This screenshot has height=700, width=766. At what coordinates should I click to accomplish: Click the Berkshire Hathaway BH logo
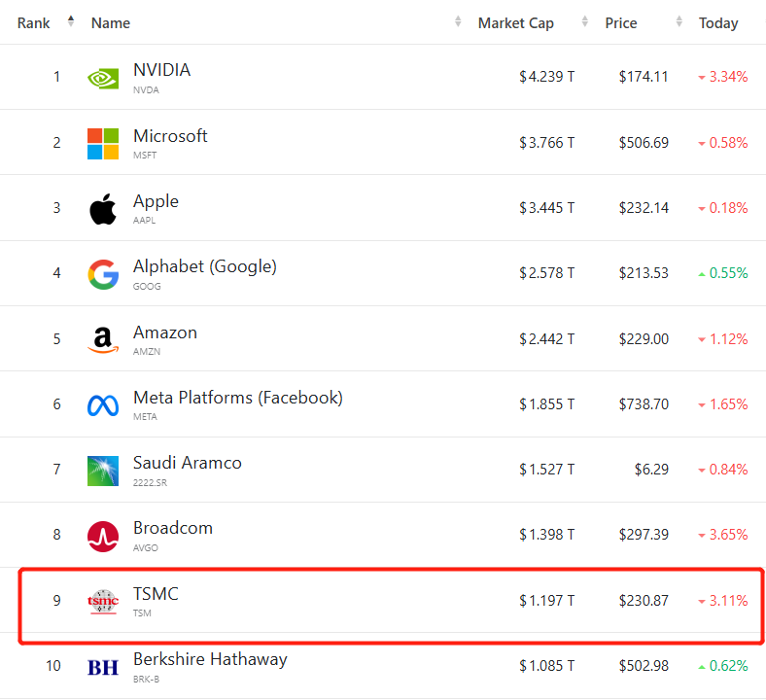click(103, 667)
